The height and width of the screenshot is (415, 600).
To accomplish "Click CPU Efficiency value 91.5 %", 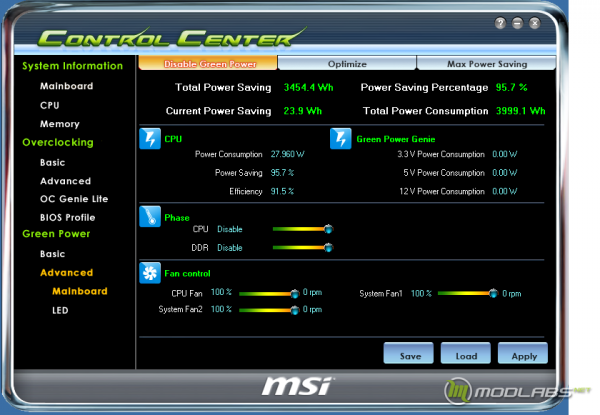I will (x=282, y=191).
